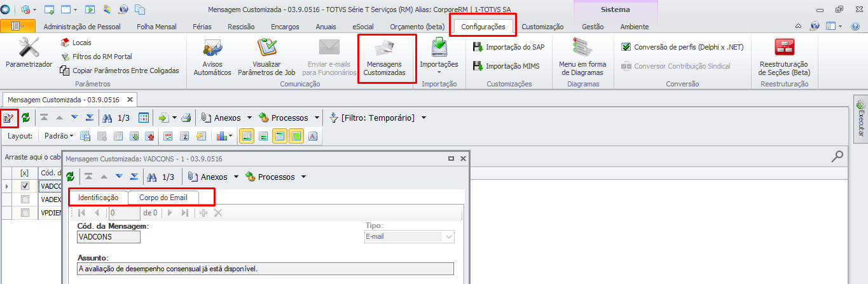Jump to last record in VADCONS window
The height and width of the screenshot is (284, 868).
[x=134, y=177]
